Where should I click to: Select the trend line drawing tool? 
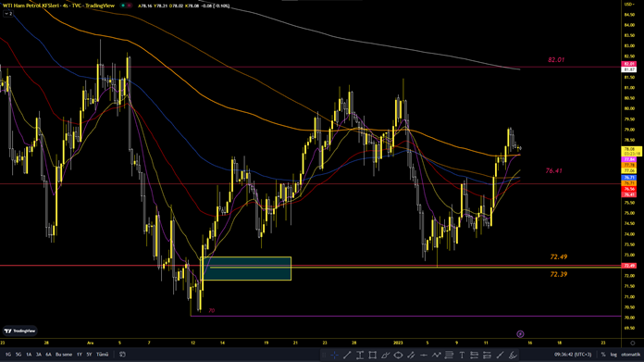pos(347,355)
